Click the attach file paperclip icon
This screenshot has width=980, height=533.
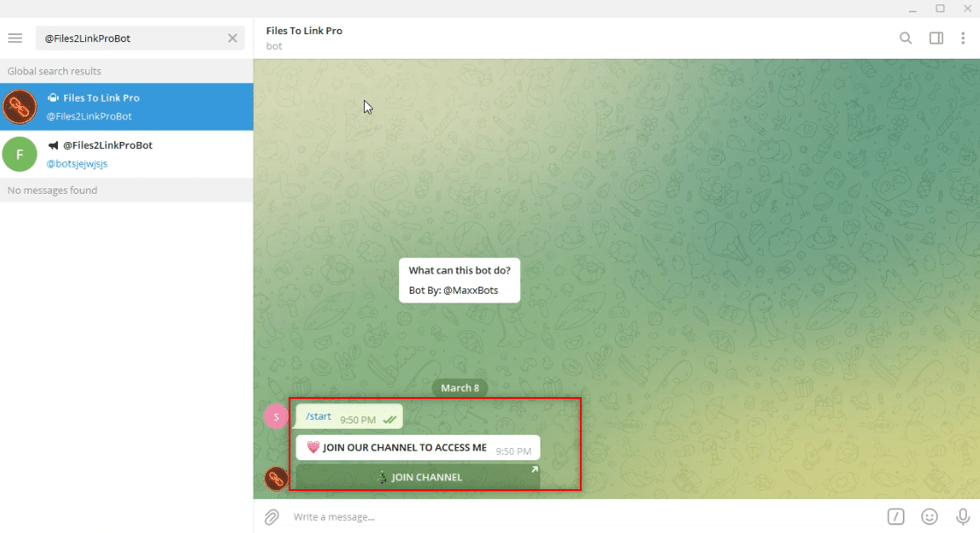[x=272, y=516]
